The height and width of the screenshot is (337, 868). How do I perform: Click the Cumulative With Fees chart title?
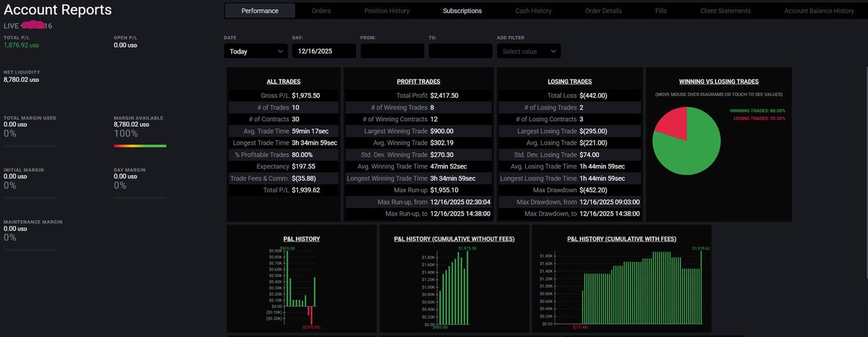point(621,239)
